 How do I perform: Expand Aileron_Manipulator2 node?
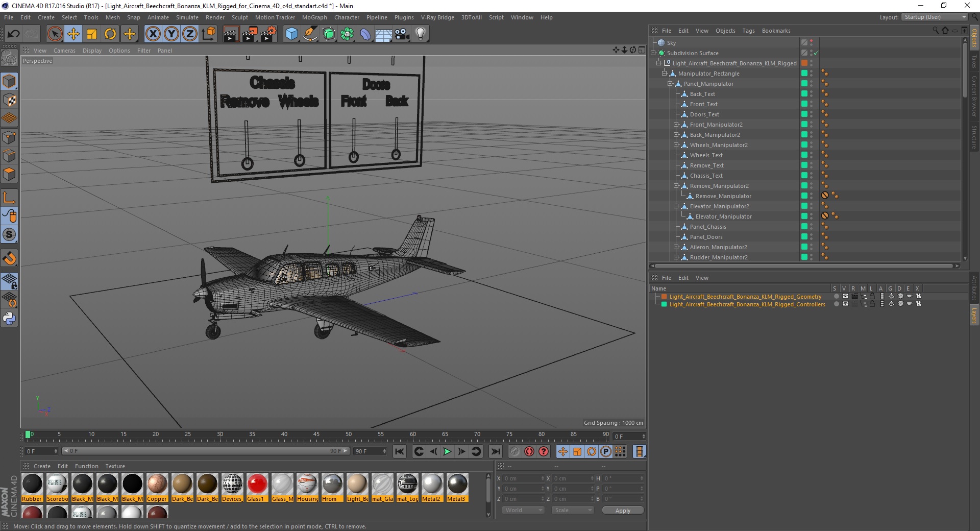(x=676, y=247)
